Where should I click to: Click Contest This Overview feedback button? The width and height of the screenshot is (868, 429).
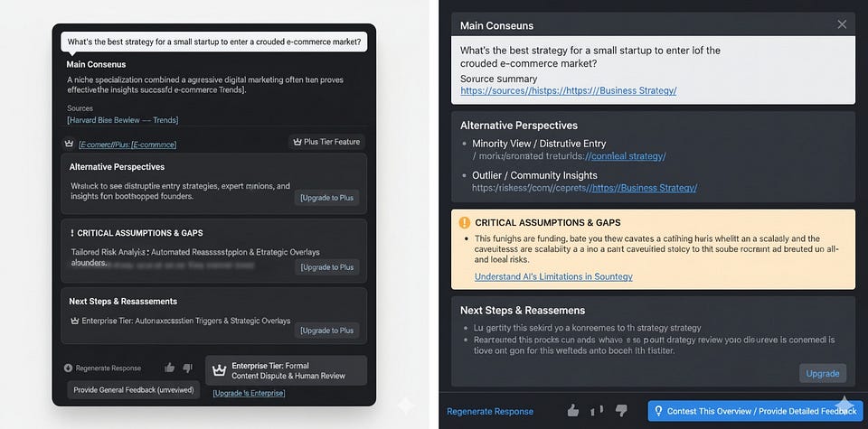pos(755,411)
